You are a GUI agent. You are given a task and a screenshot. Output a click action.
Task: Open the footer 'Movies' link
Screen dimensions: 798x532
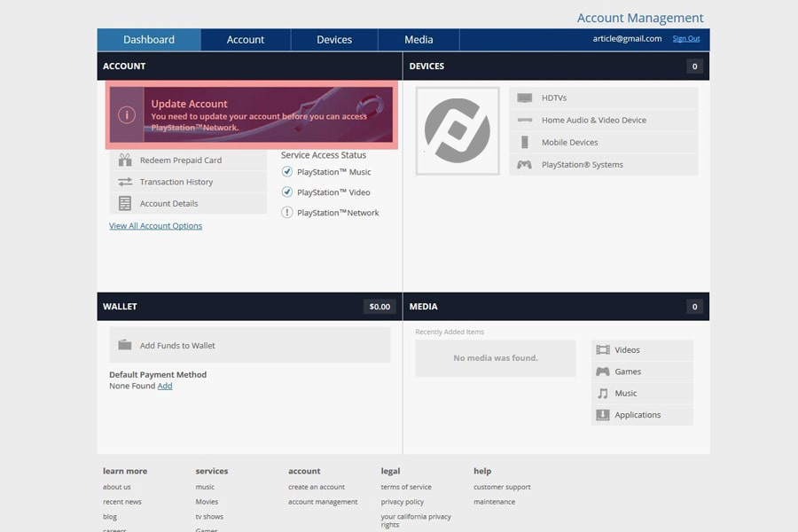pos(207,502)
